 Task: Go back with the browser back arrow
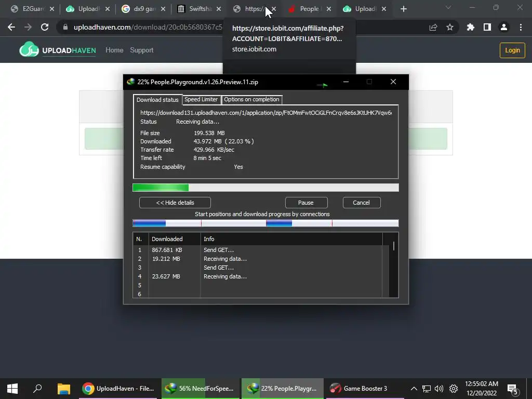11,27
